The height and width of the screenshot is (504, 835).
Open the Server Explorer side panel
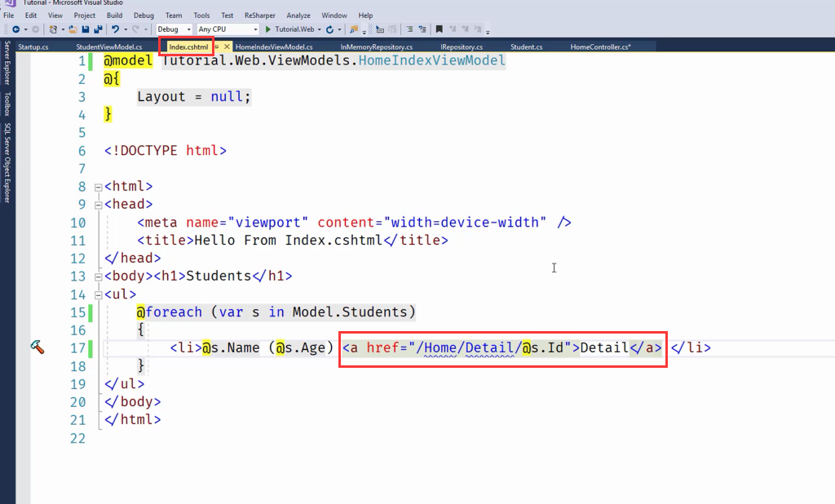tap(7, 64)
